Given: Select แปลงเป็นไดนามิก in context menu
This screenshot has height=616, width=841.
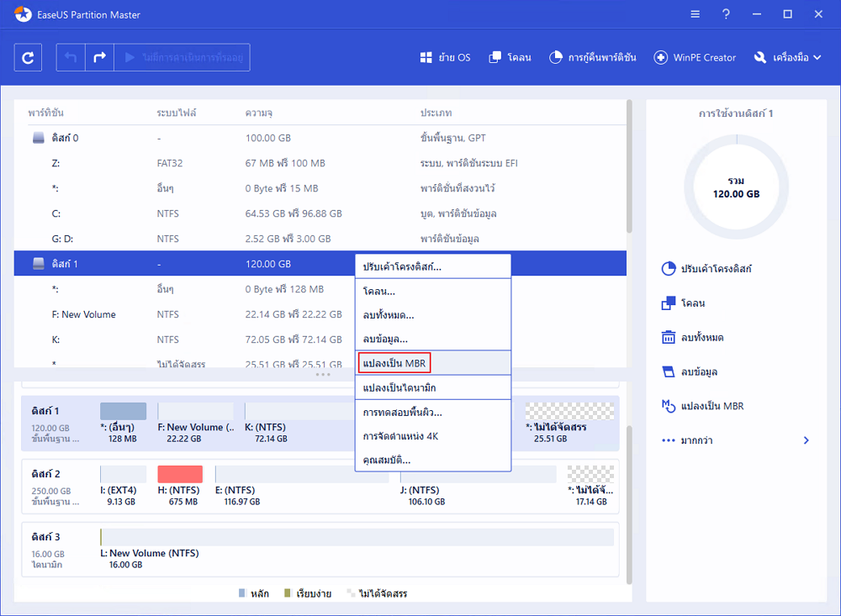Looking at the screenshot, I should pos(433,387).
